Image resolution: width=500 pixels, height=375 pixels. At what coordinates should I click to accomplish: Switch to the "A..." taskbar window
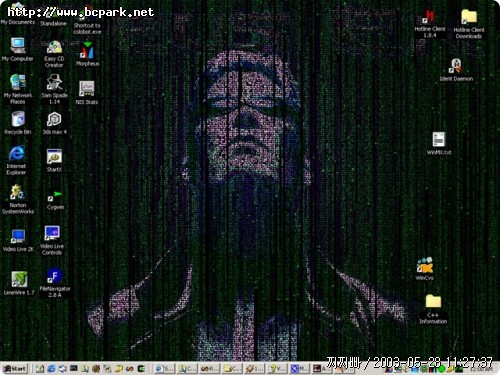pyautogui.click(x=322, y=369)
